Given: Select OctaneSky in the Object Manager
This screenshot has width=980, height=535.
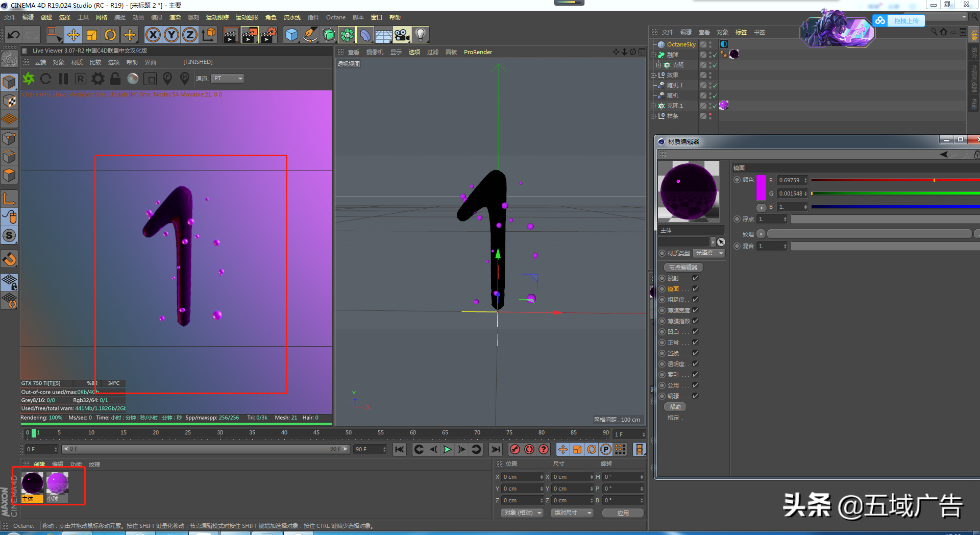Looking at the screenshot, I should tap(681, 44).
